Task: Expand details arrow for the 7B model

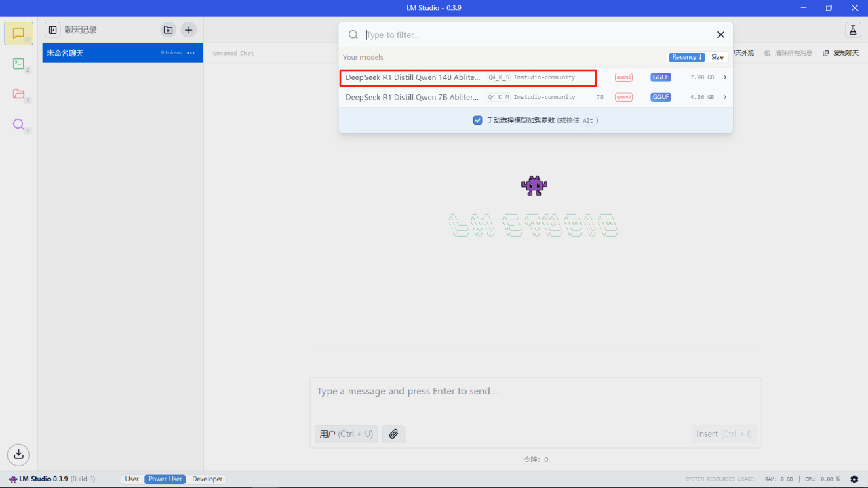Action: 725,97
